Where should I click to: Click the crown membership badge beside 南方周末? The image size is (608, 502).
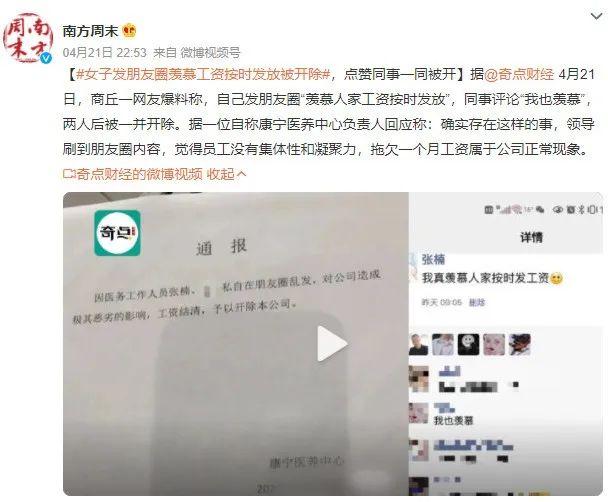(x=129, y=31)
